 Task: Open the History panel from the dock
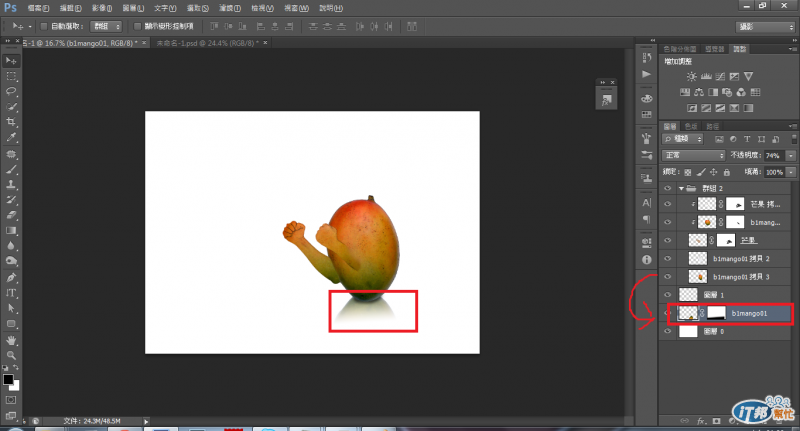(647, 58)
